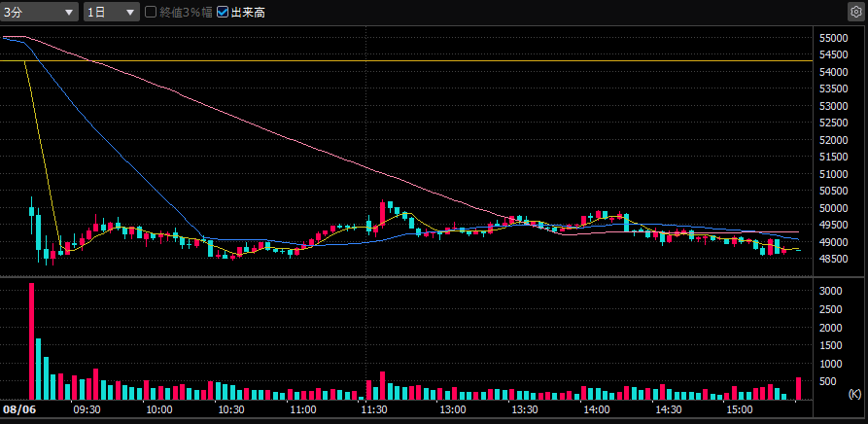This screenshot has height=424, width=868.
Task: Click the 49000 price axis label
Action: tap(833, 242)
